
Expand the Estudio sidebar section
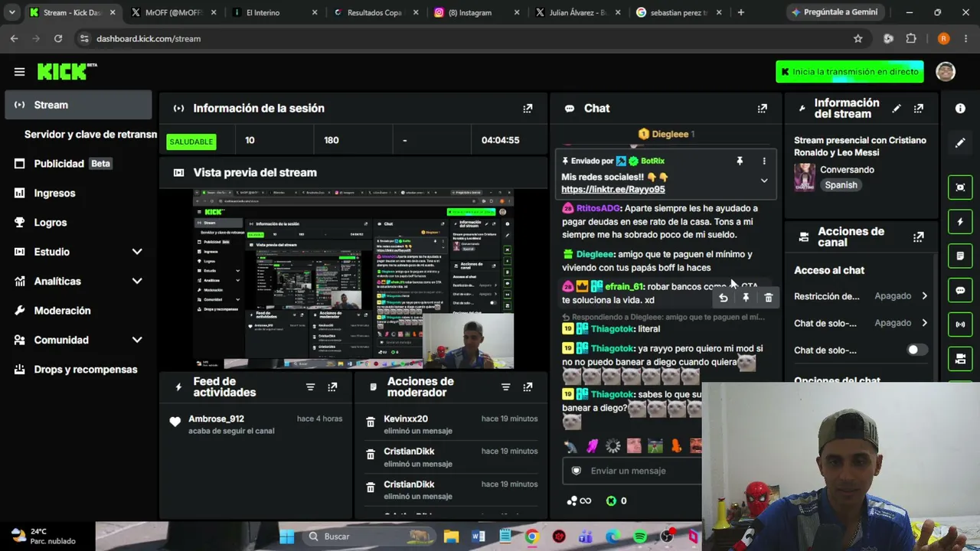(137, 252)
